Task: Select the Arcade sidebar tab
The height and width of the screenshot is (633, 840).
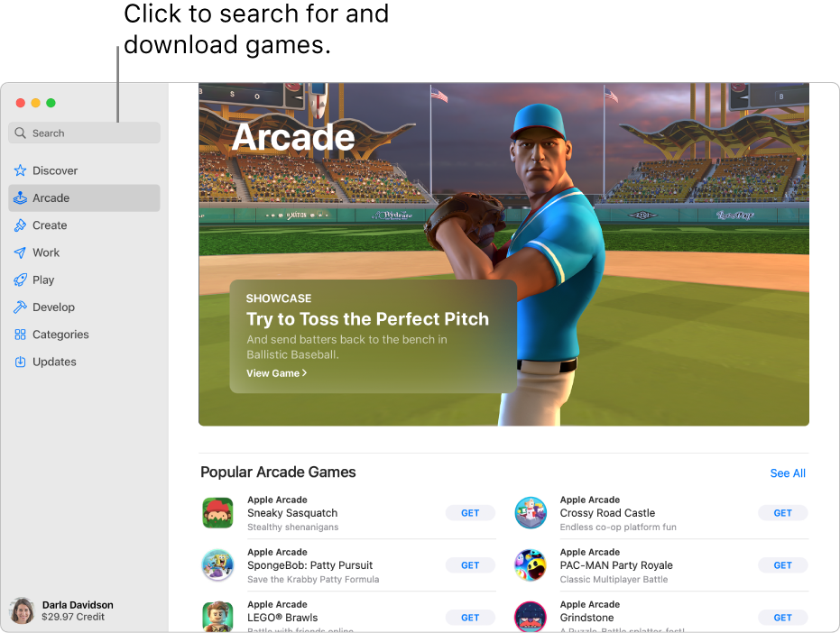Action: (51, 198)
